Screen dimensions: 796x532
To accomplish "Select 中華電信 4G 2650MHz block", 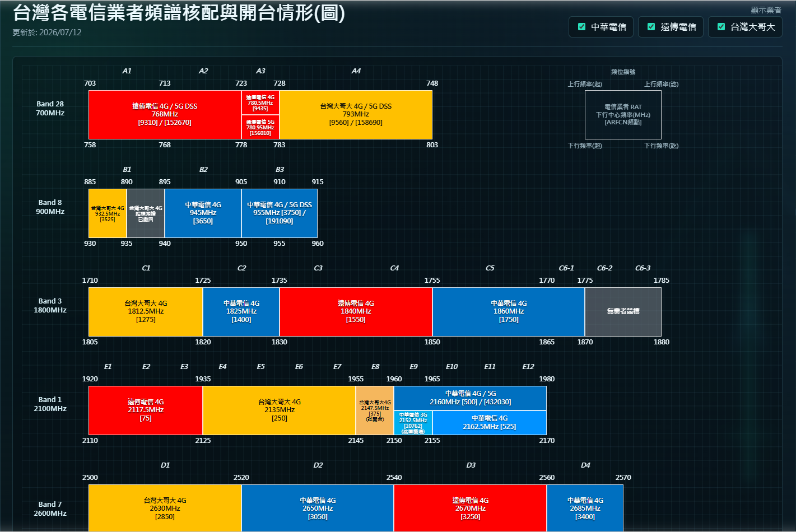I will (x=318, y=508).
